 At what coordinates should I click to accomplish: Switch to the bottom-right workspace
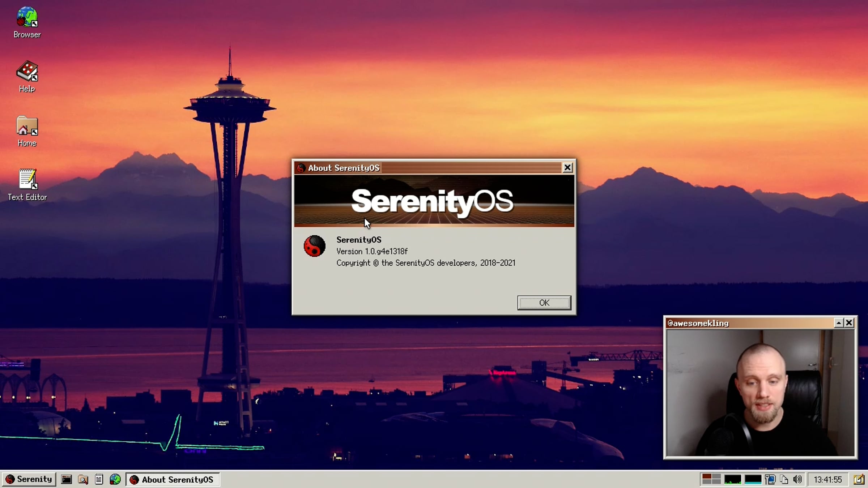pyautogui.click(x=716, y=482)
